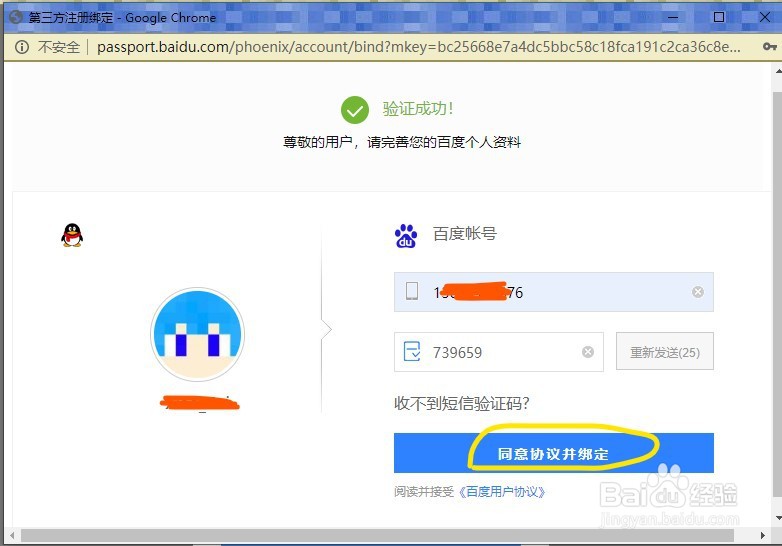Click the Baidu paw logo
The height and width of the screenshot is (546, 782).
(x=406, y=236)
